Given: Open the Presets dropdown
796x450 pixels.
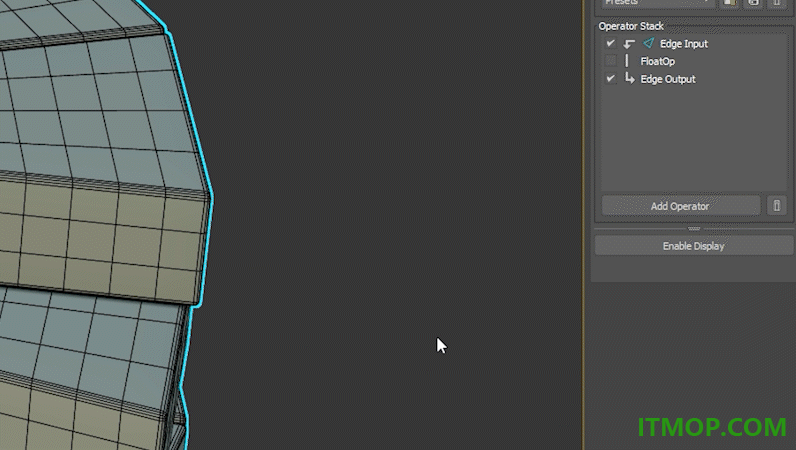Looking at the screenshot, I should point(658,3).
